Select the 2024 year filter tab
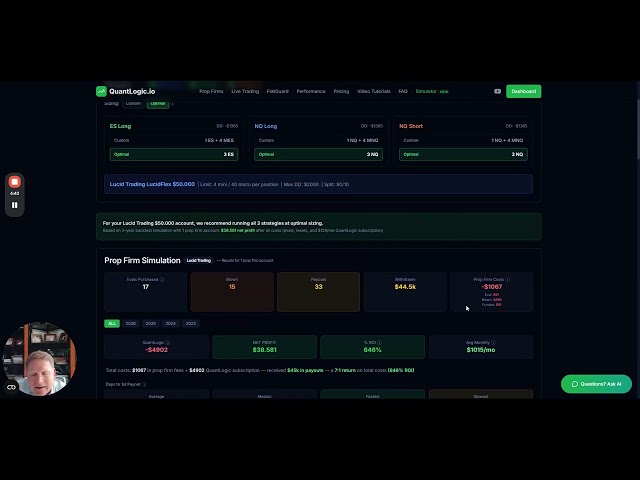Viewport: 640px width, 480px height. coord(171,324)
